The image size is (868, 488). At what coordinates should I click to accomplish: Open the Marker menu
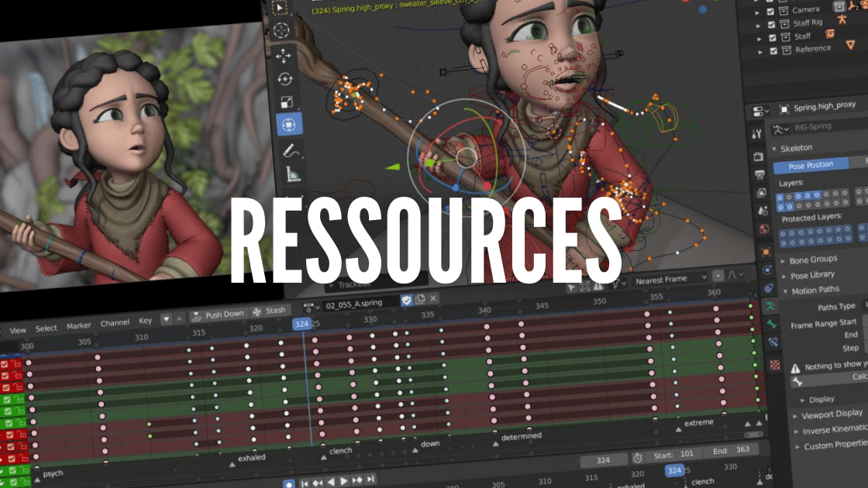[78, 326]
